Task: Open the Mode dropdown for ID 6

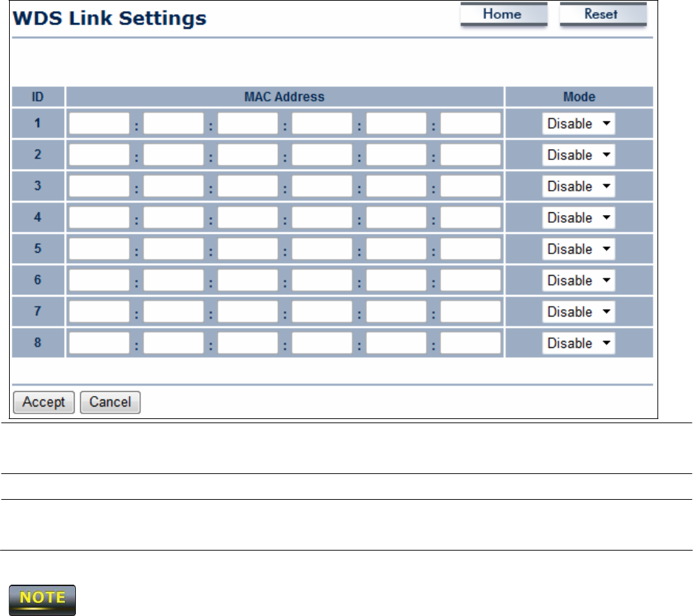Action: 579,281
